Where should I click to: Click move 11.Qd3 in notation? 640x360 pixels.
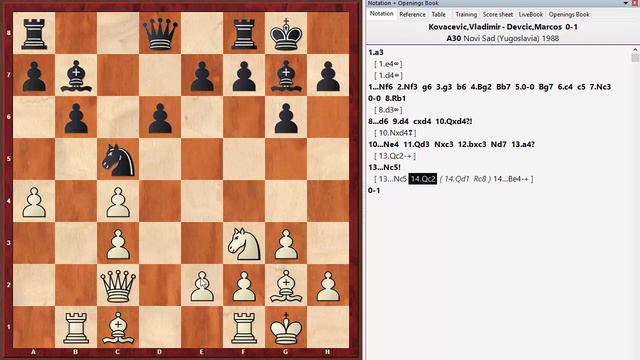click(x=416, y=144)
